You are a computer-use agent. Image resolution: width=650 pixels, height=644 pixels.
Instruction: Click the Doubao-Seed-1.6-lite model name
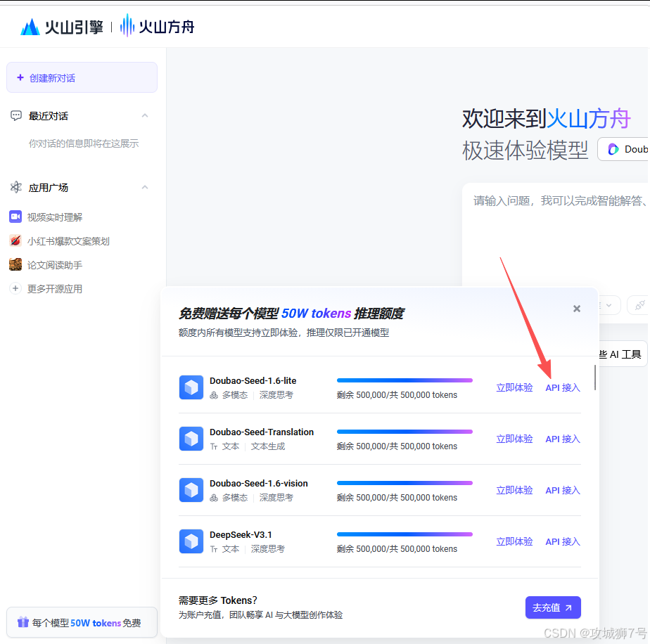pos(253,380)
